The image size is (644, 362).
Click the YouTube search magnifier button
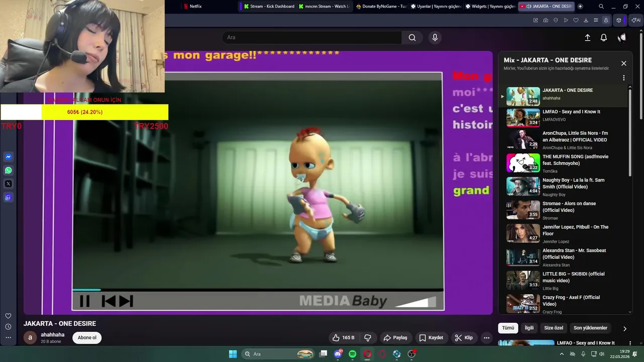(x=412, y=37)
